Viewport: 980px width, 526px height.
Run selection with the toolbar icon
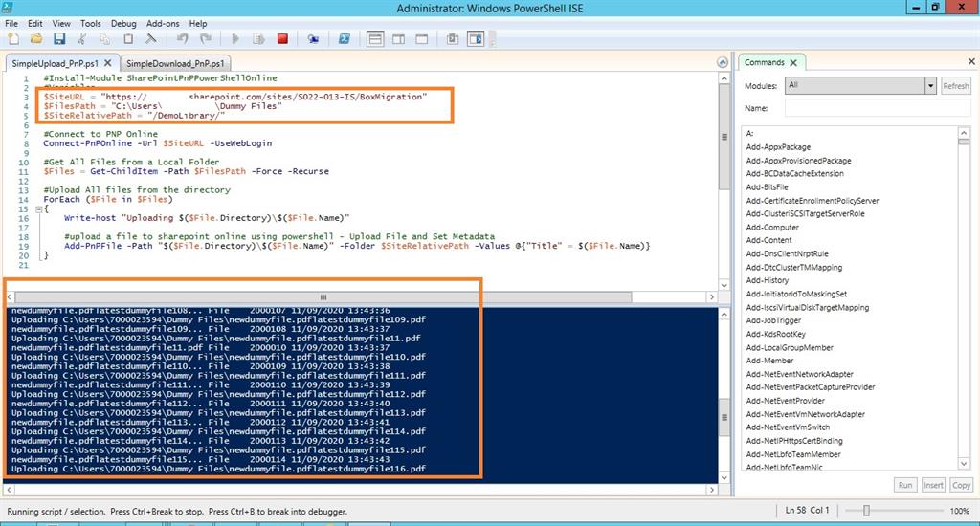pos(258,38)
